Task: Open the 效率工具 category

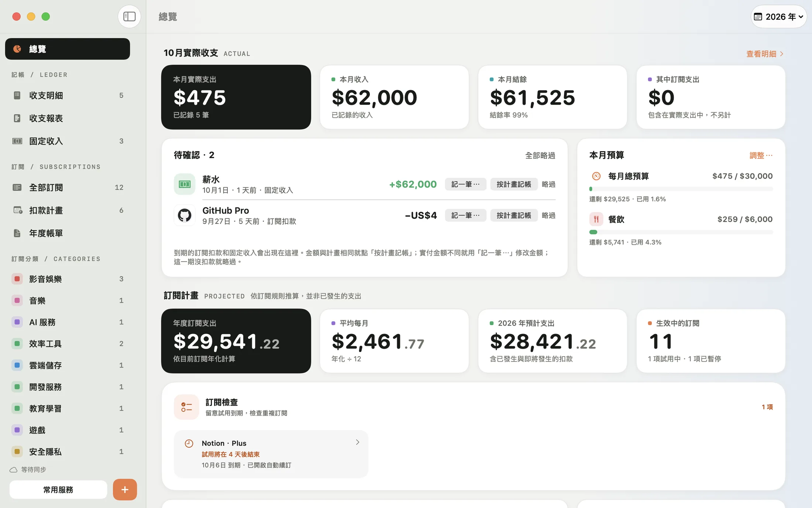Action: click(68, 344)
